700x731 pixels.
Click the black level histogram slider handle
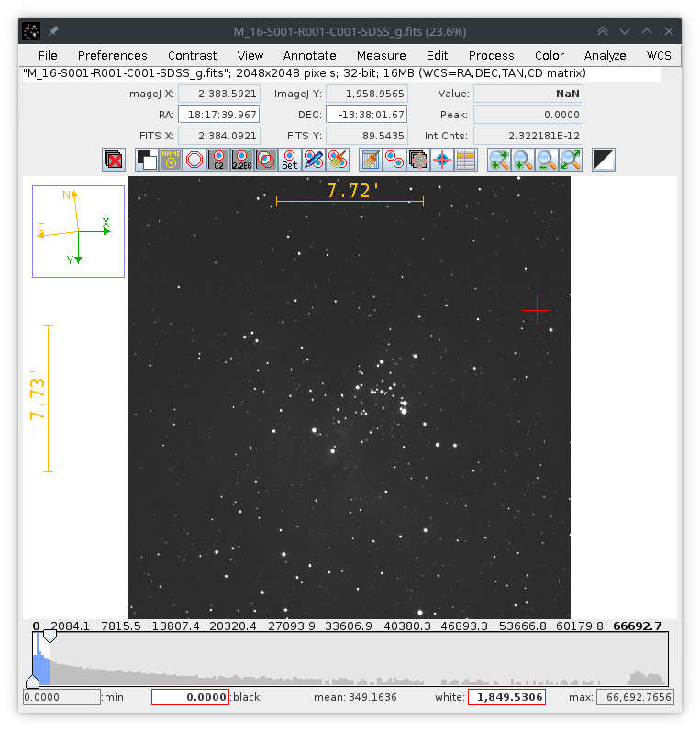click(x=33, y=681)
